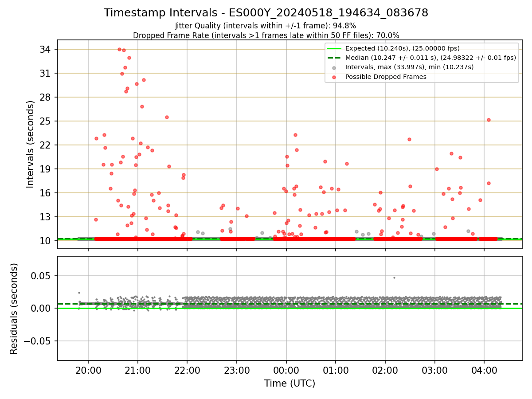This screenshot has height=399, width=532.
Task: Click the y-axis tick label '19'
Action: point(46,169)
